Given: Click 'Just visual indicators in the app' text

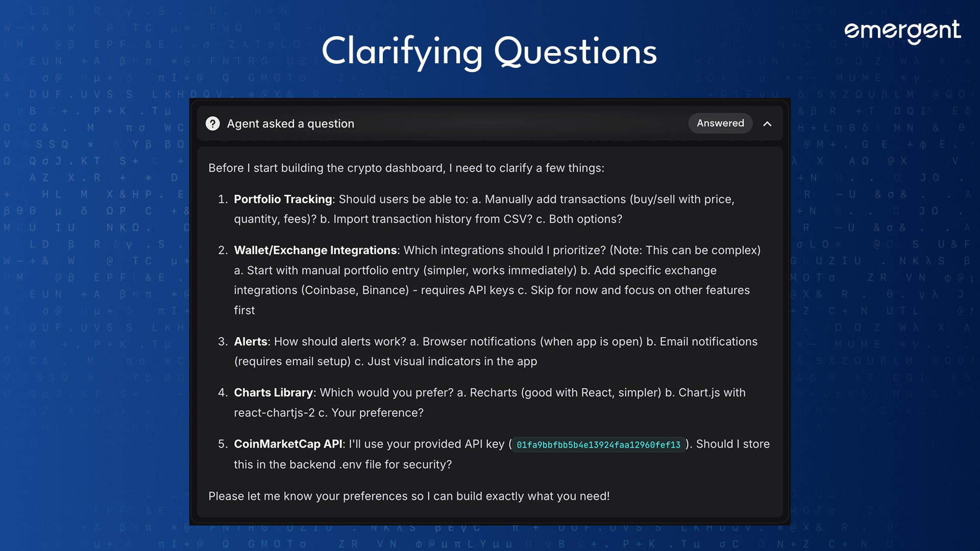Looking at the screenshot, I should [x=452, y=361].
